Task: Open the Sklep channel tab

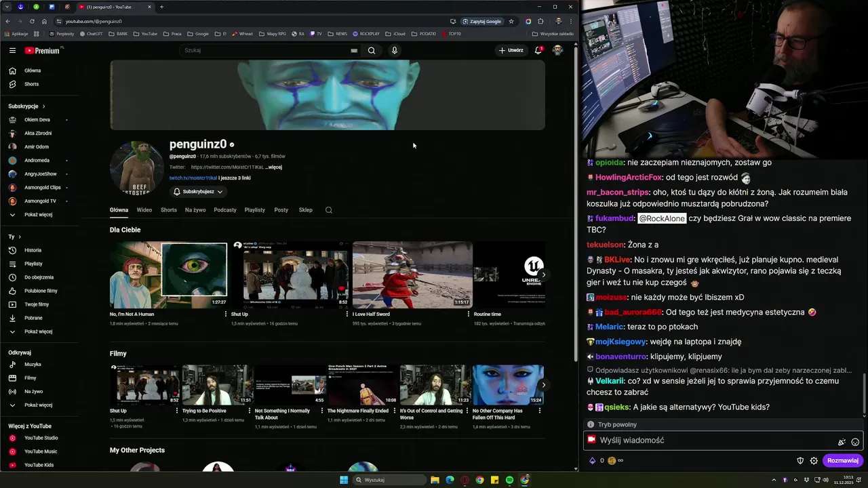Action: [x=306, y=210]
